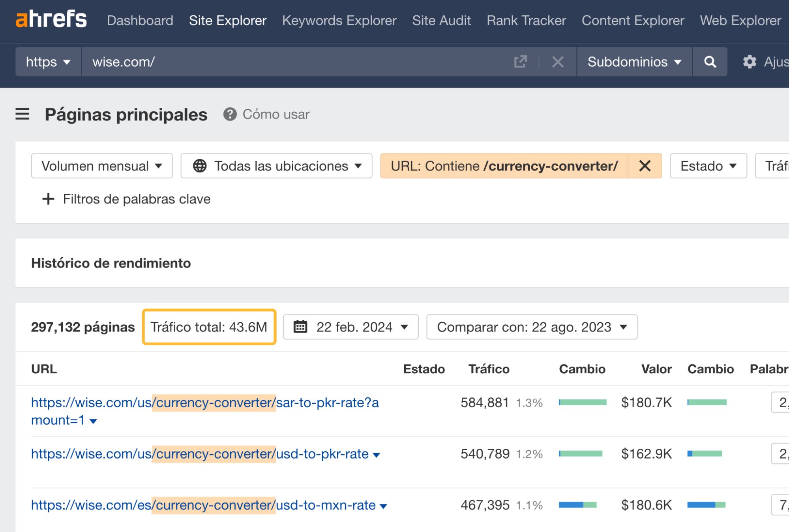
Task: Open the hamburger sidebar menu
Action: [x=22, y=114]
